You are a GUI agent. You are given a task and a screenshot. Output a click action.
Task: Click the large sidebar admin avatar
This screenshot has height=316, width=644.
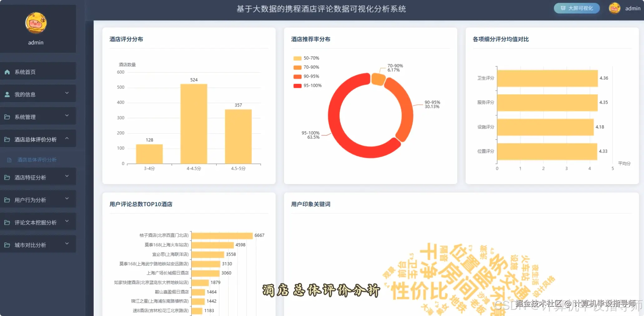(36, 23)
